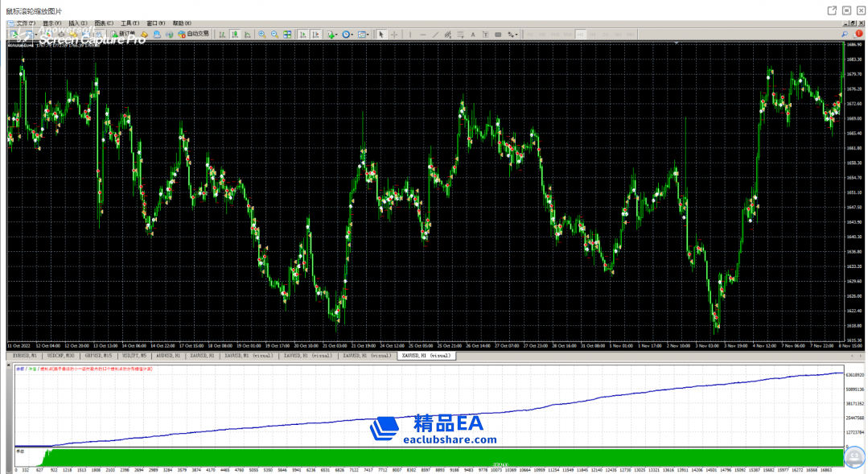This screenshot has height=474, width=868.
Task: Open the pop-out icon in the viewer title bar
Action: [832, 10]
